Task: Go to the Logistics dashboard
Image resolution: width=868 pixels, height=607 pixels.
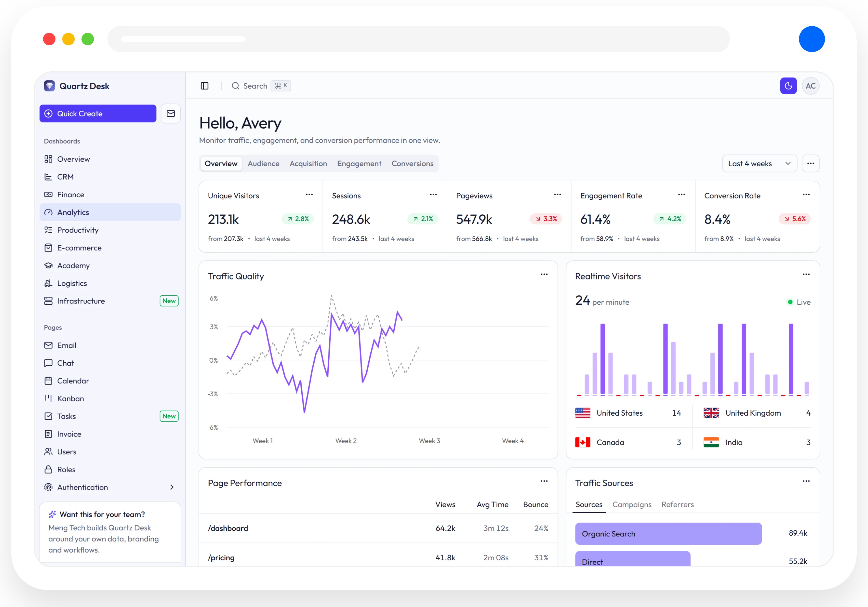Action: [x=110, y=283]
